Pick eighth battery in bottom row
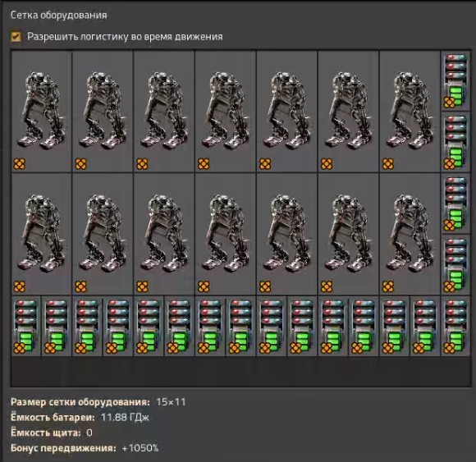This screenshot has width=476, height=462. pyautogui.click(x=240, y=326)
